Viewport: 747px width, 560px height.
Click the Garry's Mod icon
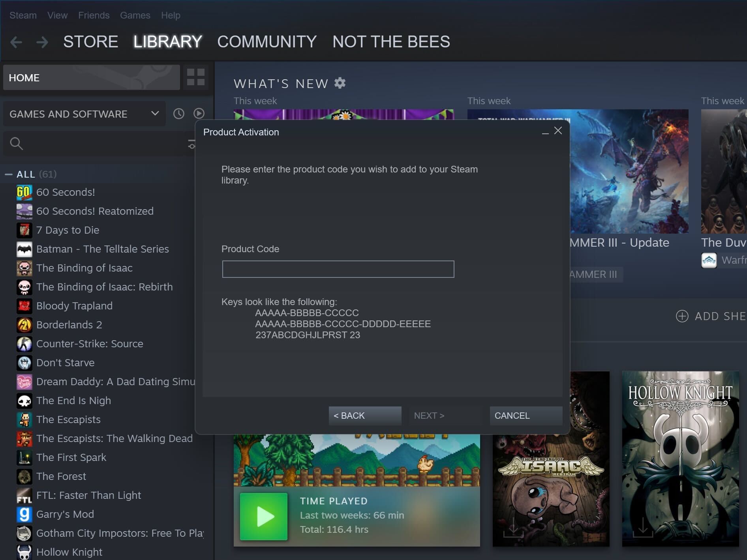click(x=24, y=514)
